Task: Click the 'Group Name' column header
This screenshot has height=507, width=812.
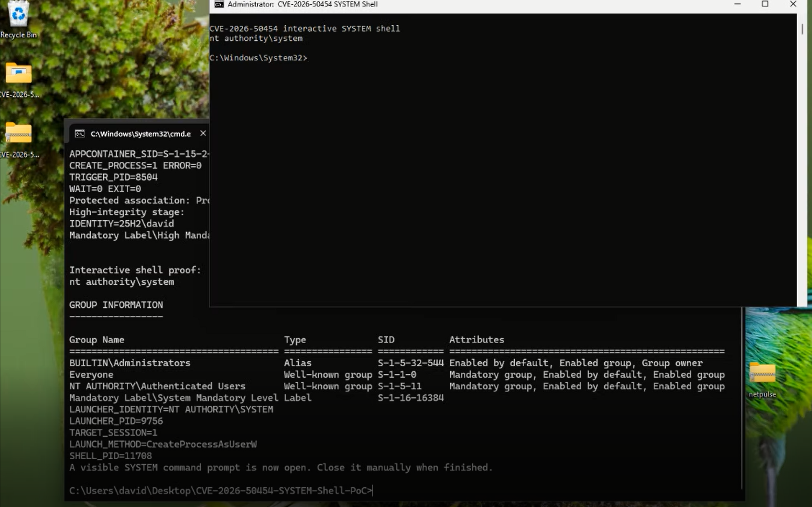Action: point(97,340)
